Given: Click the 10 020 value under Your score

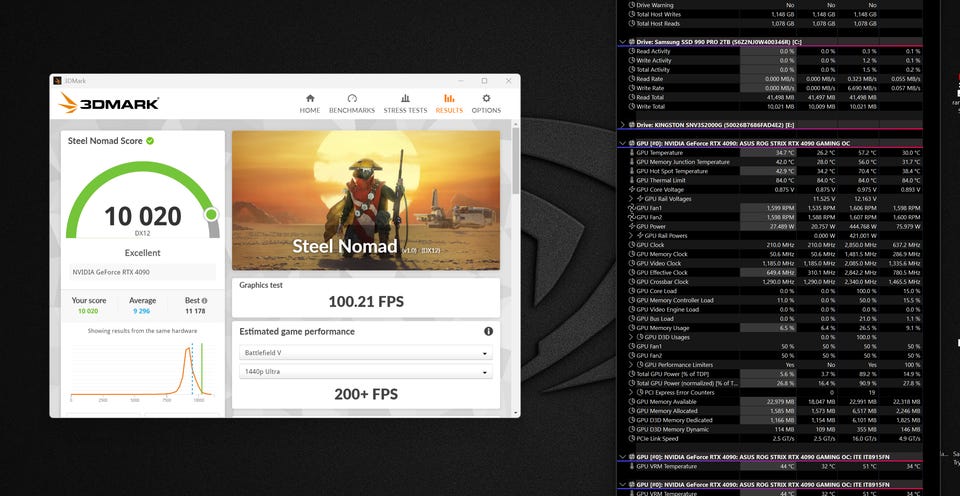Looking at the screenshot, I should tap(88, 311).
